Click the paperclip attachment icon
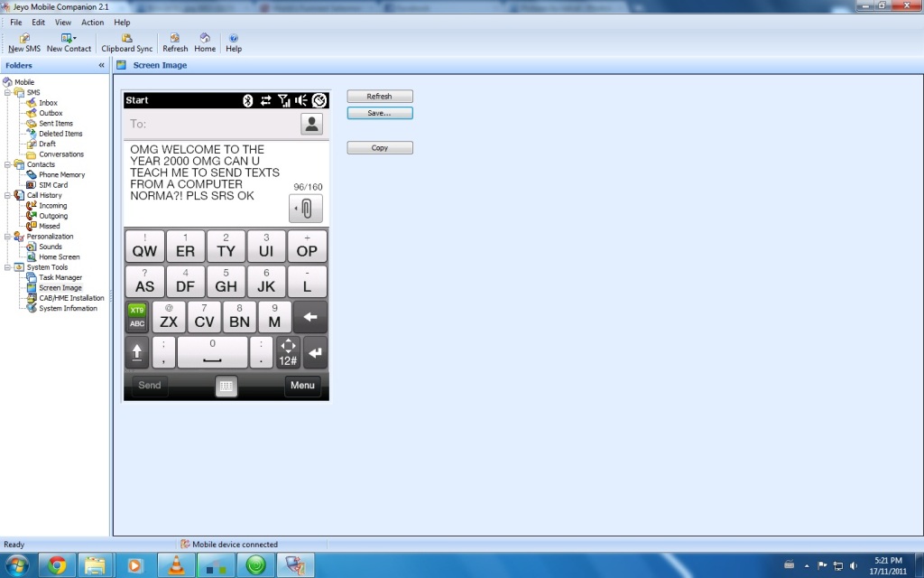 (x=307, y=209)
